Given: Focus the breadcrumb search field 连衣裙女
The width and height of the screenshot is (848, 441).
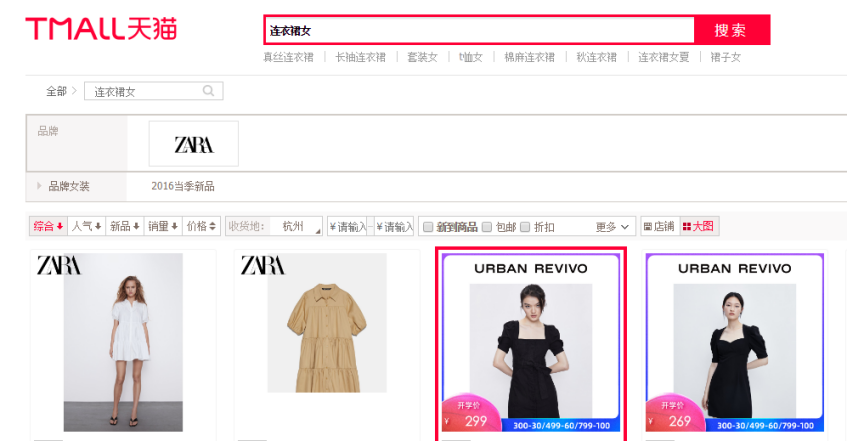Looking at the screenshot, I should click(154, 91).
